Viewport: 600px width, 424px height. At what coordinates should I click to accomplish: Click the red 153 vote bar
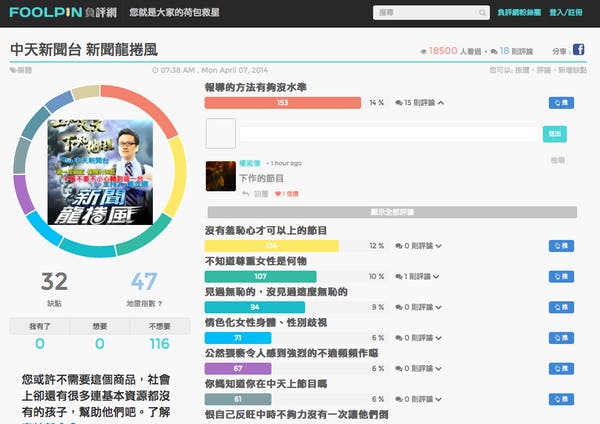(283, 103)
